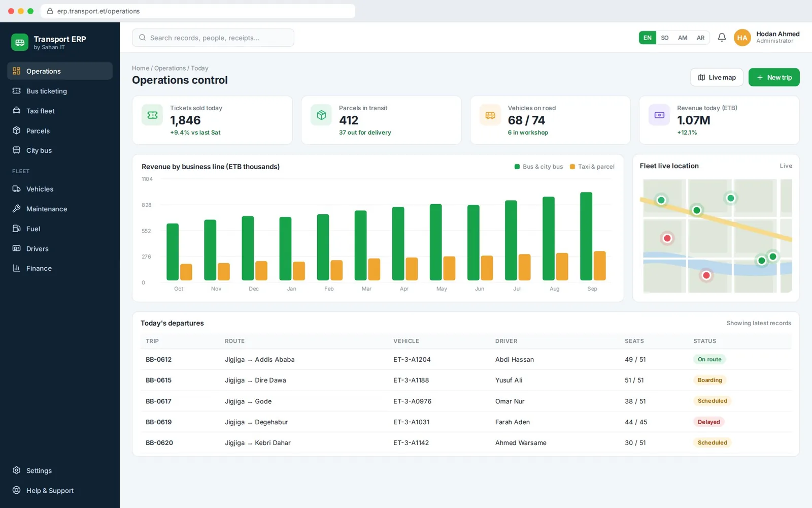
Task: Click the Delayed status badge for BB-0619
Action: pos(708,422)
